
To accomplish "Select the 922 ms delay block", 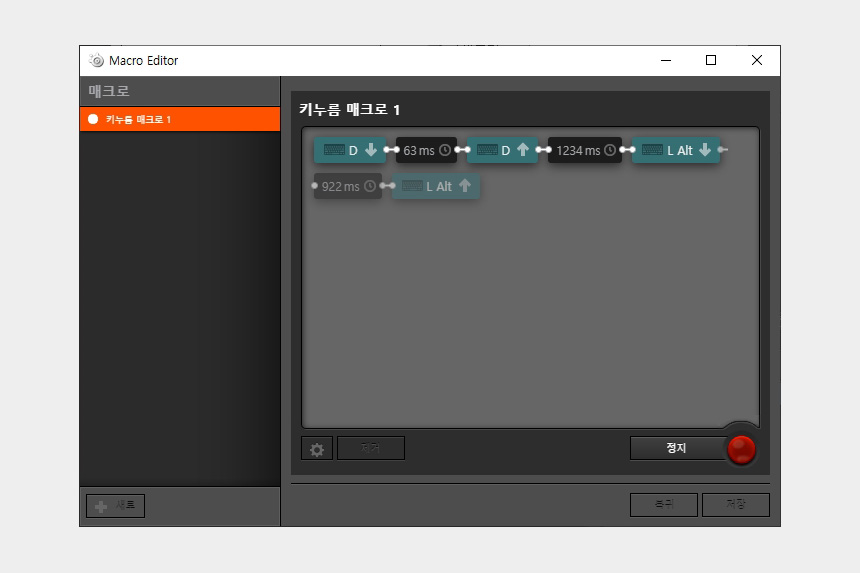I will pos(348,186).
